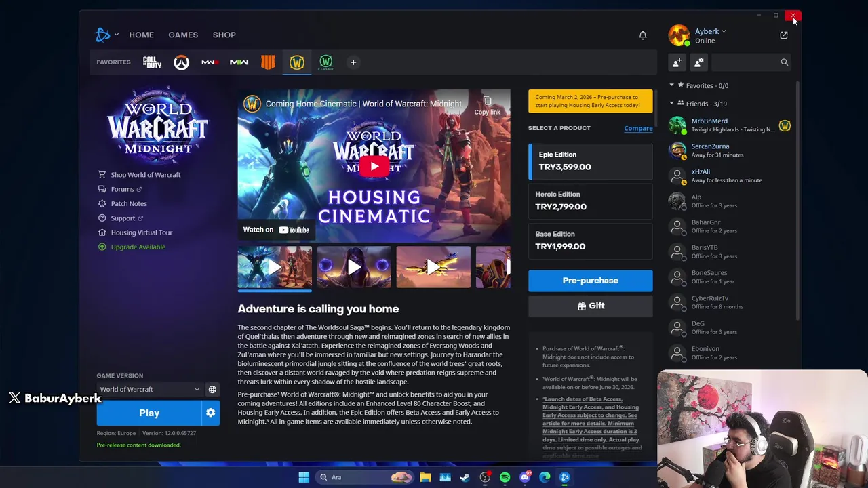The height and width of the screenshot is (488, 868).
Task: Collapse the Friends - 3/19 group
Action: point(672,104)
